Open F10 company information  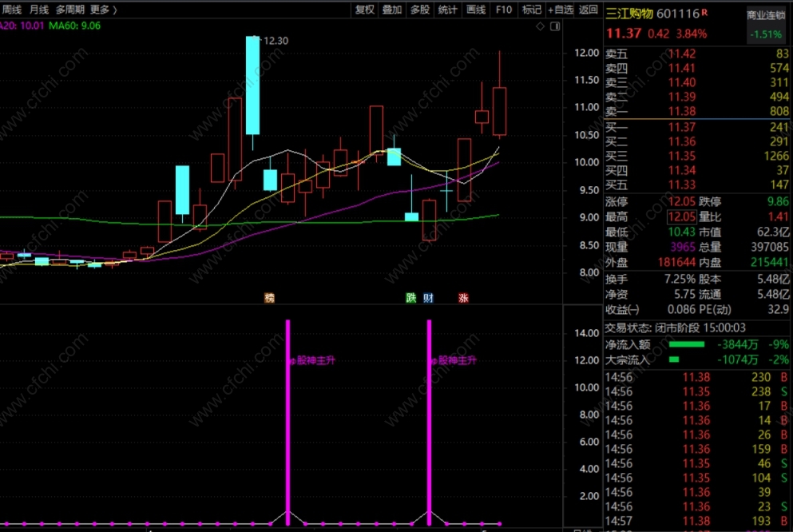504,10
